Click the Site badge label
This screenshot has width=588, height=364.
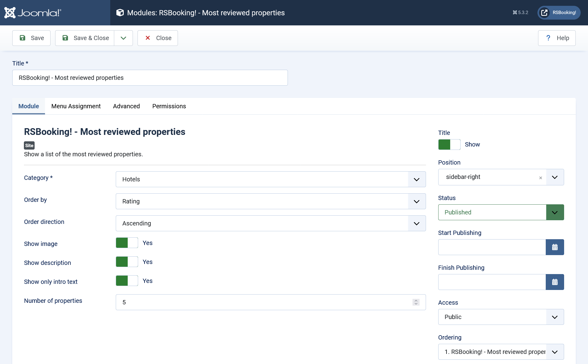29,145
